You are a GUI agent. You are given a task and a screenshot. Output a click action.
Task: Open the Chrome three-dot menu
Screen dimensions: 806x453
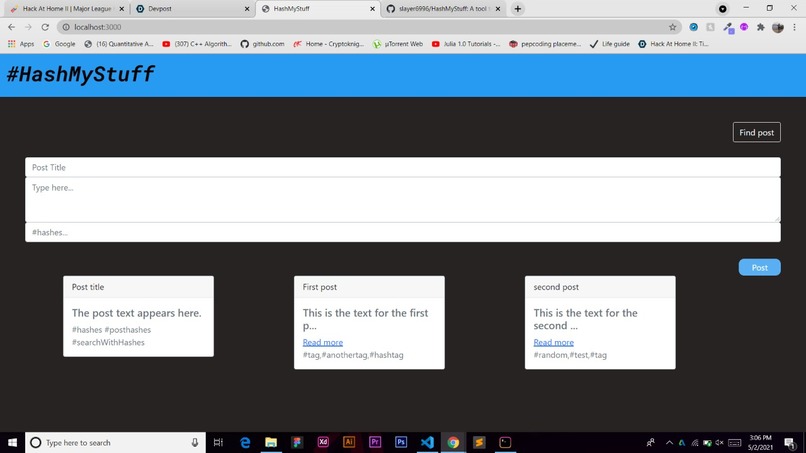point(794,27)
